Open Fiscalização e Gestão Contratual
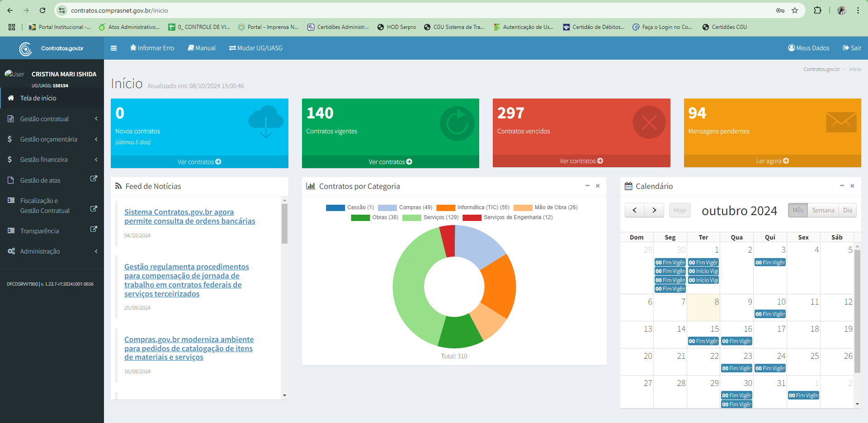 click(52, 206)
